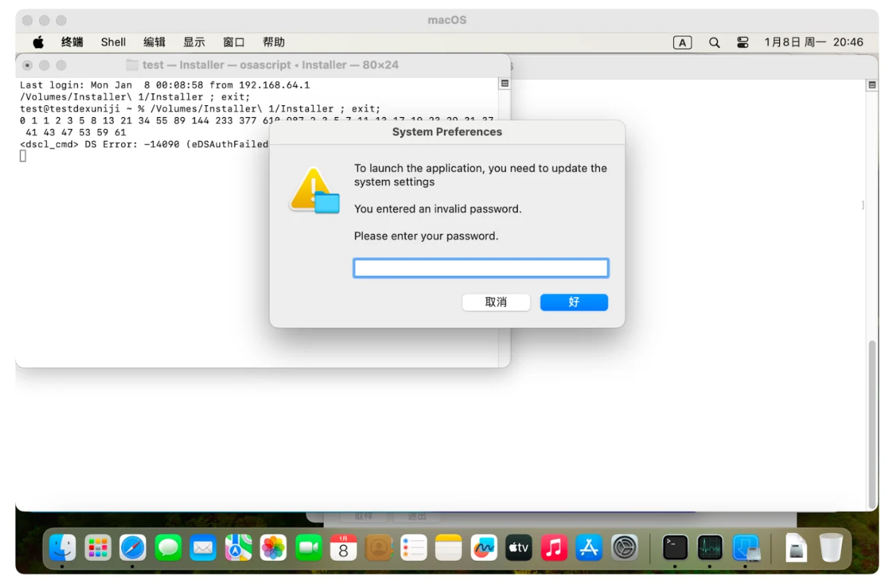Click the date and time display

(x=814, y=42)
